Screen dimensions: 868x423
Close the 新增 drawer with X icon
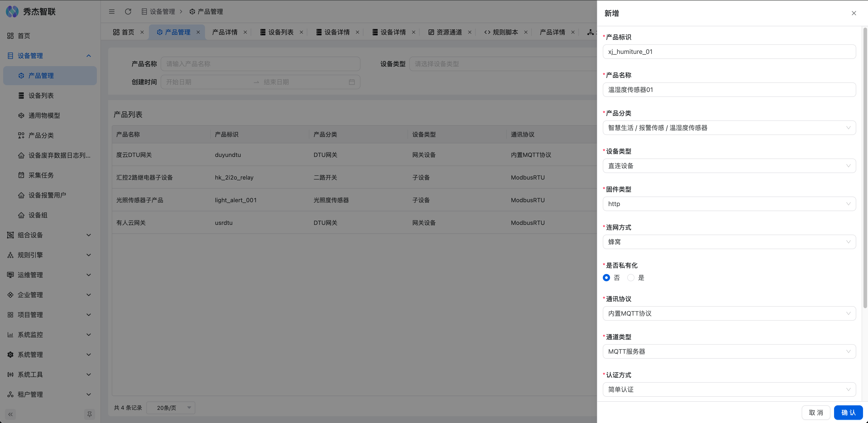point(854,13)
